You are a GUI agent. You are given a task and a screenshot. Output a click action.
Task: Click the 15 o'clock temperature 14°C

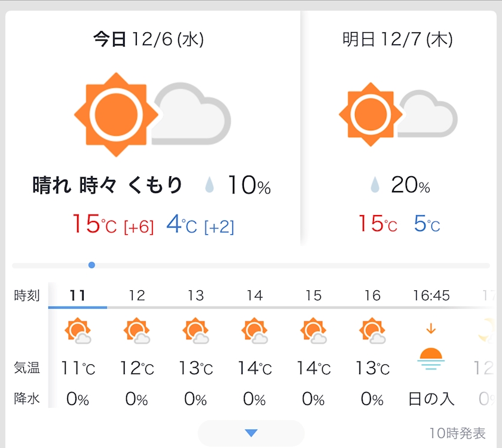tap(313, 368)
